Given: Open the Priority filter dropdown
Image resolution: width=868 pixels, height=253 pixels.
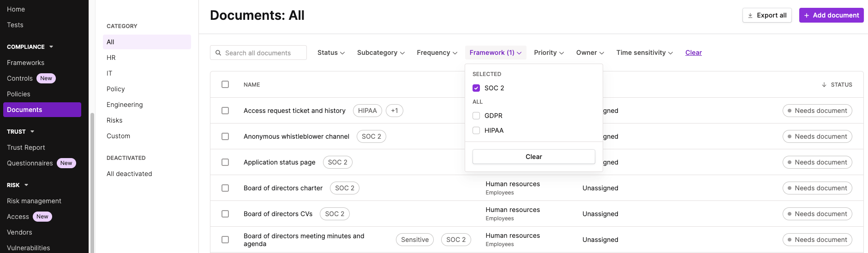Looking at the screenshot, I should pyautogui.click(x=549, y=53).
